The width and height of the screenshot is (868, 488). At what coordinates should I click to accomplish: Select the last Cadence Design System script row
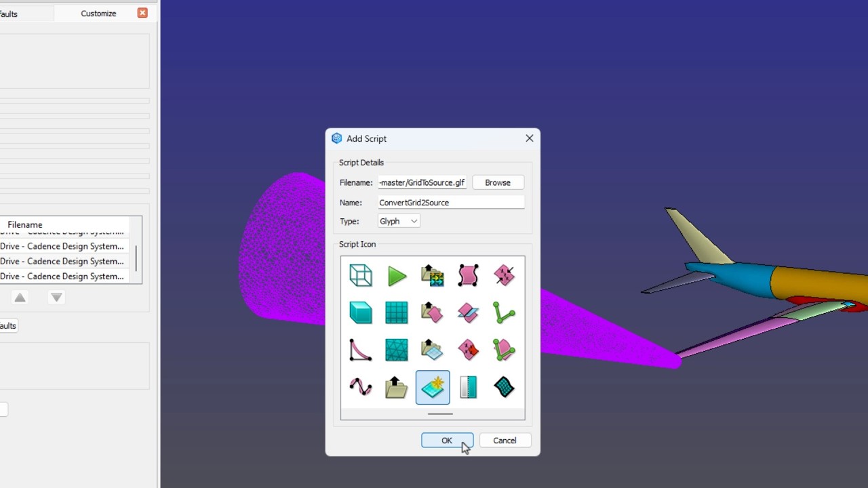64,277
